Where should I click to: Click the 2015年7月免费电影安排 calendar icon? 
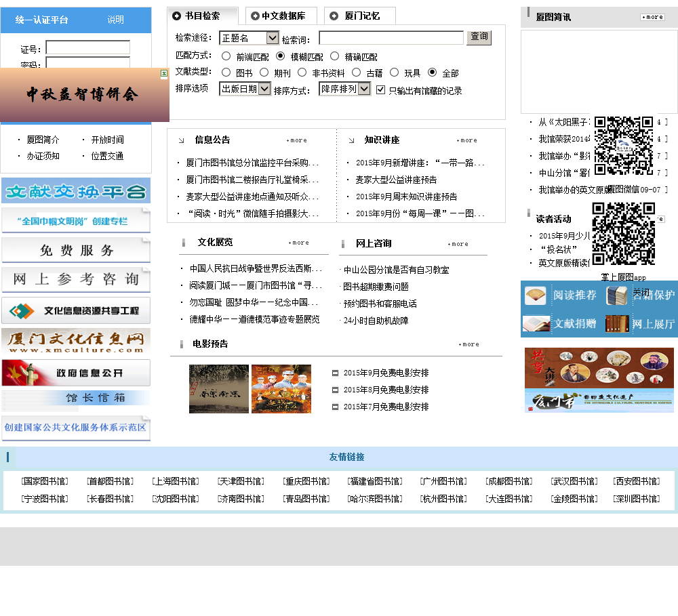pos(335,407)
